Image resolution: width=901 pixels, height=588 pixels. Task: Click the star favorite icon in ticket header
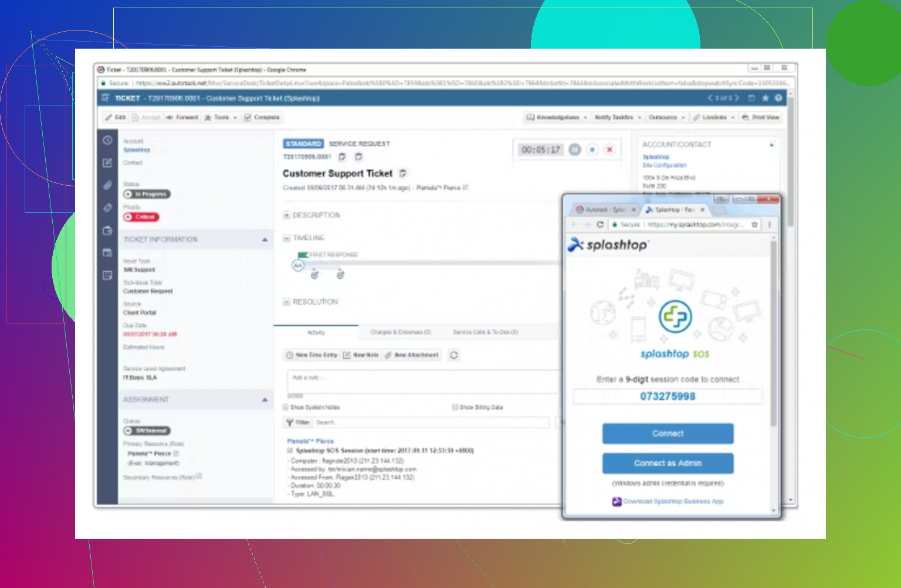pyautogui.click(x=765, y=98)
